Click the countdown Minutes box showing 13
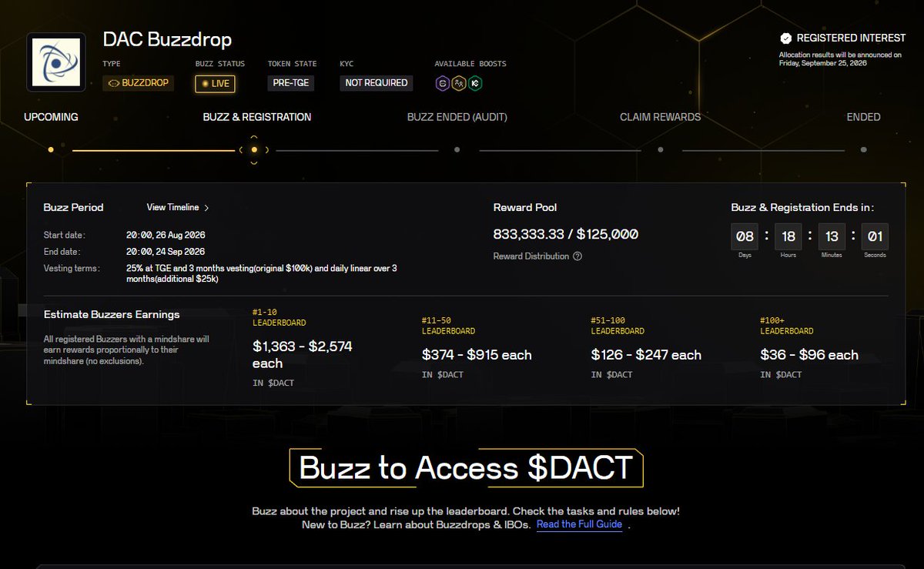This screenshot has width=924, height=569. 832,236
